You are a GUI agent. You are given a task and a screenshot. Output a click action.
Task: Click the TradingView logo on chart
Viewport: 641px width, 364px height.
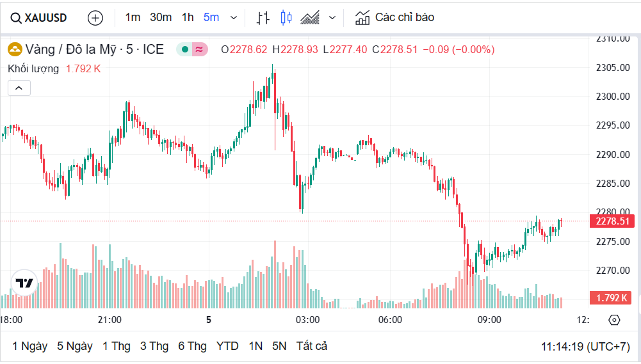[x=24, y=283]
